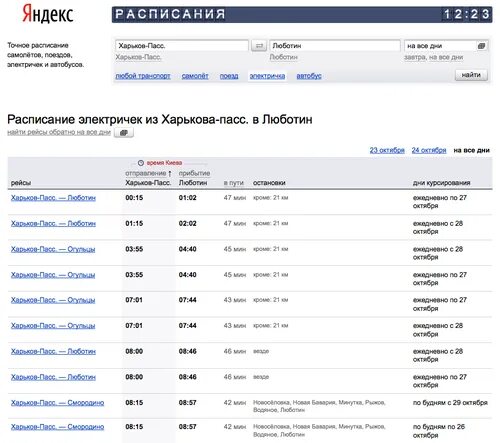Choose на все дни suggestion under date field
This screenshot has height=443, width=500.
[x=446, y=57]
